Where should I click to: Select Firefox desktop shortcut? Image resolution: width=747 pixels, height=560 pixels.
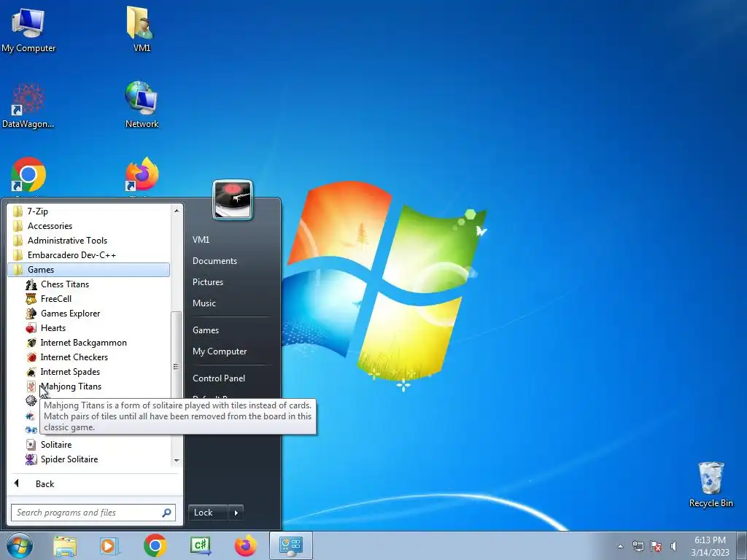click(x=142, y=175)
